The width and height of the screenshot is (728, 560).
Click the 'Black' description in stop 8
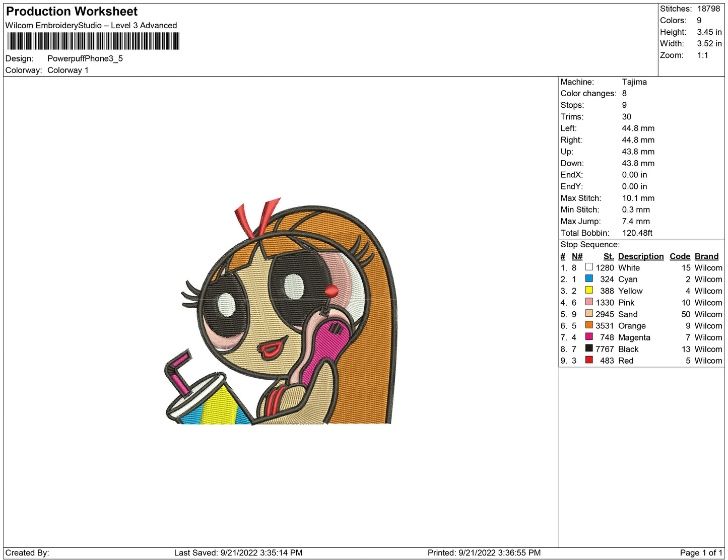coord(628,349)
